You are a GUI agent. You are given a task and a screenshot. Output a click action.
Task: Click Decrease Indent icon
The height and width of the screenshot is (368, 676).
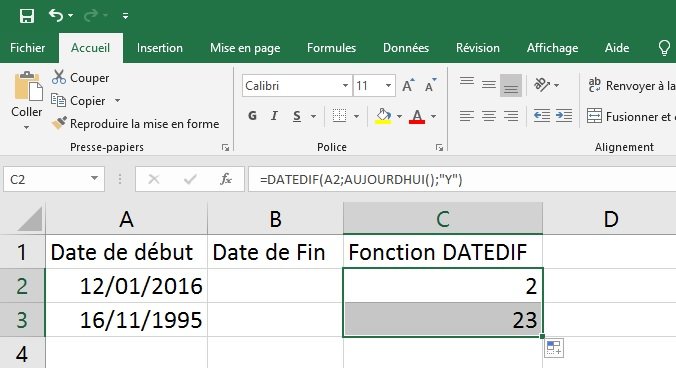click(x=542, y=116)
